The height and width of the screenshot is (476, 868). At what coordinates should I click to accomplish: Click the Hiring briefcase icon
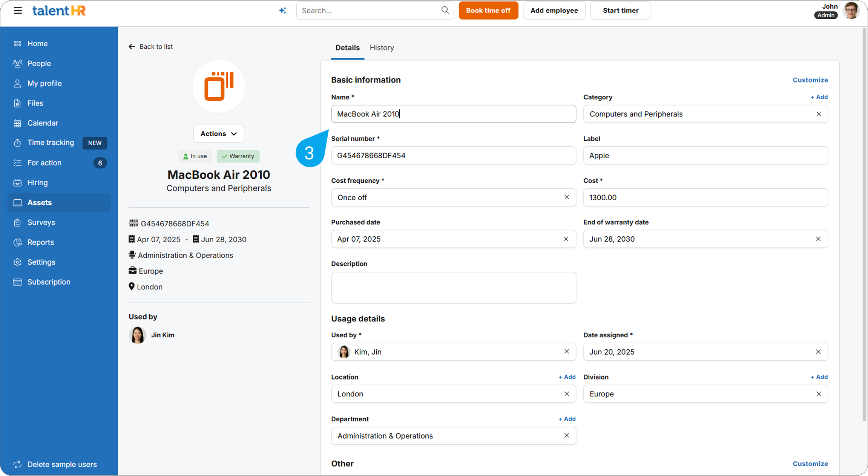click(17, 183)
